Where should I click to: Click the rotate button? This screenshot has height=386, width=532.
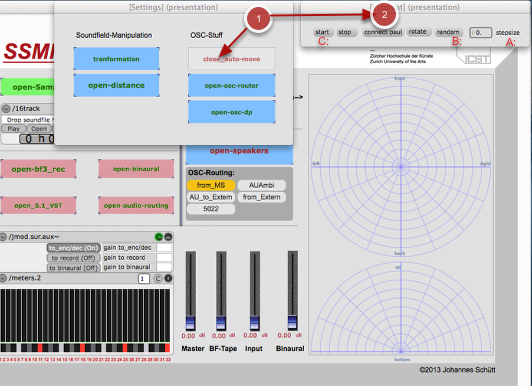tap(418, 32)
